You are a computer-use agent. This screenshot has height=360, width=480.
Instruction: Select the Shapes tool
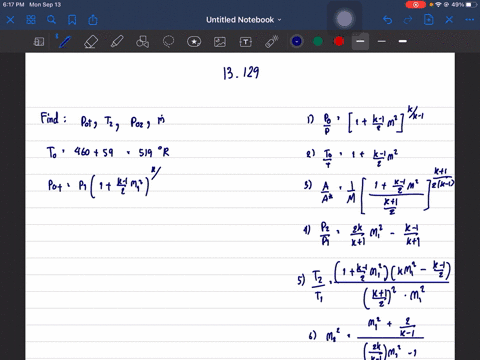pos(142,42)
